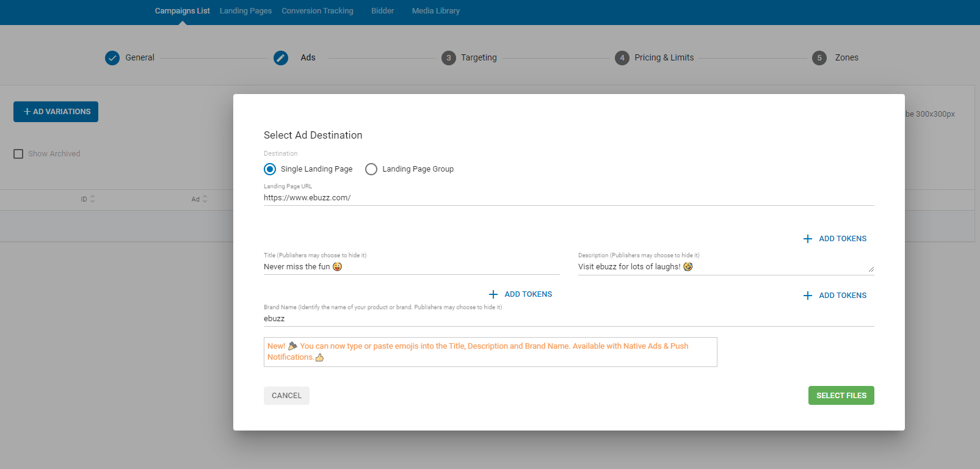
Task: Click the General step label
Action: pos(140,57)
